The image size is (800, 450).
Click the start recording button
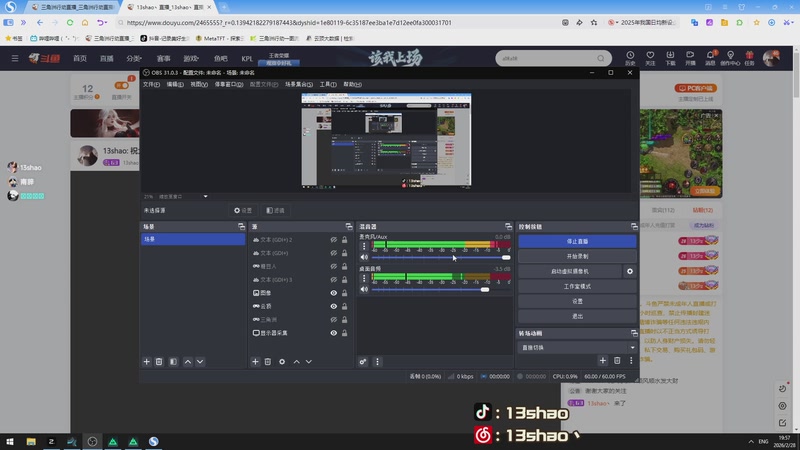pos(577,256)
